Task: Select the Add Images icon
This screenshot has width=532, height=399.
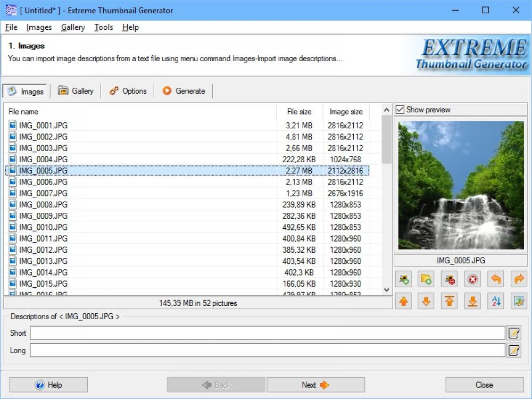Action: click(x=404, y=279)
